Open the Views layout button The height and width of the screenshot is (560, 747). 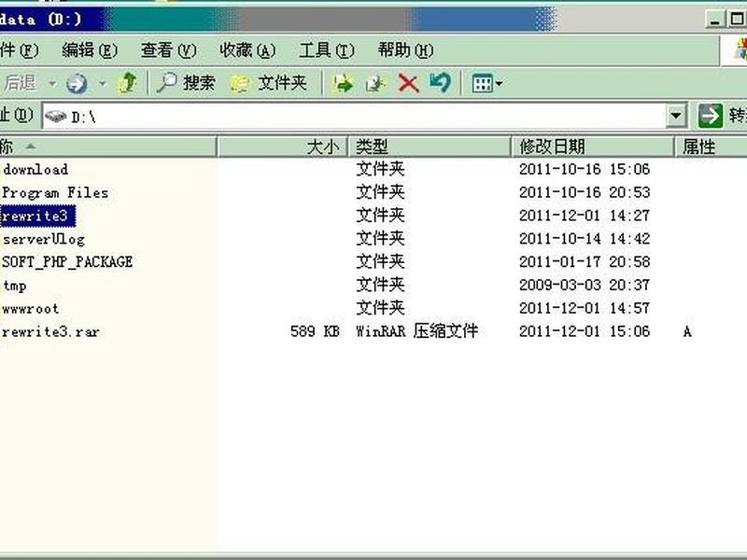(x=486, y=84)
